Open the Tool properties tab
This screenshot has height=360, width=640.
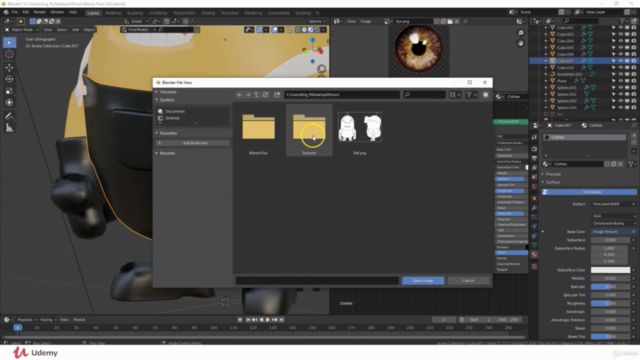coord(534,138)
